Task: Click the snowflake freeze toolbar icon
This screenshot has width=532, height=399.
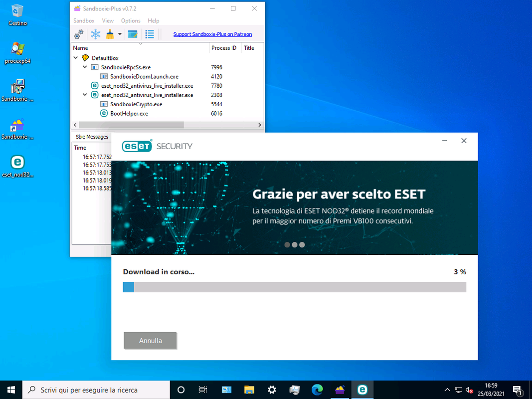Action: 96,34
